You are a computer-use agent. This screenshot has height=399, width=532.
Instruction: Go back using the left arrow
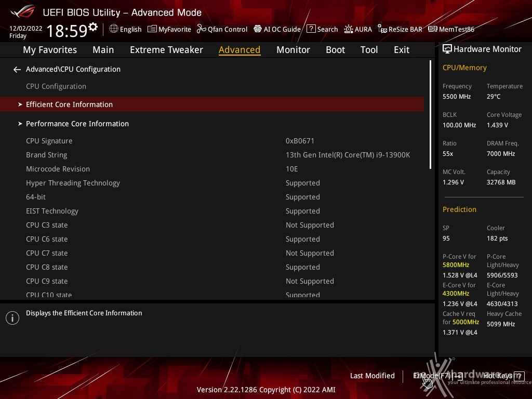[17, 70]
